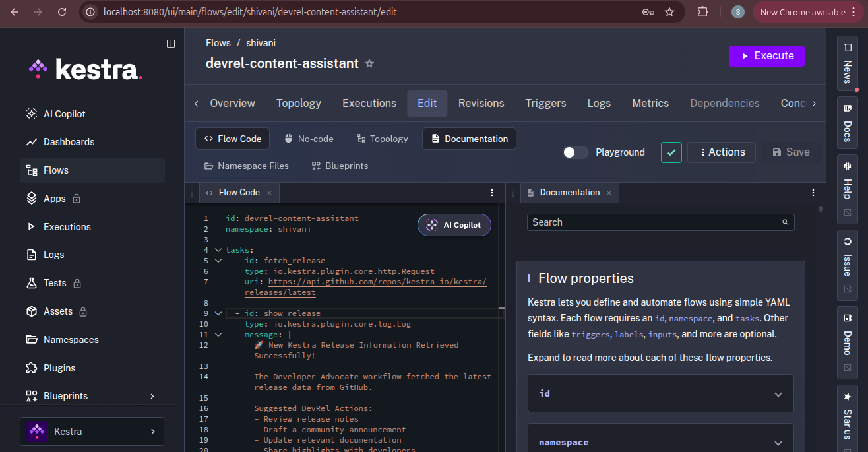Viewport: 868px width, 452px height.
Task: Open the News side panel
Action: point(848,62)
